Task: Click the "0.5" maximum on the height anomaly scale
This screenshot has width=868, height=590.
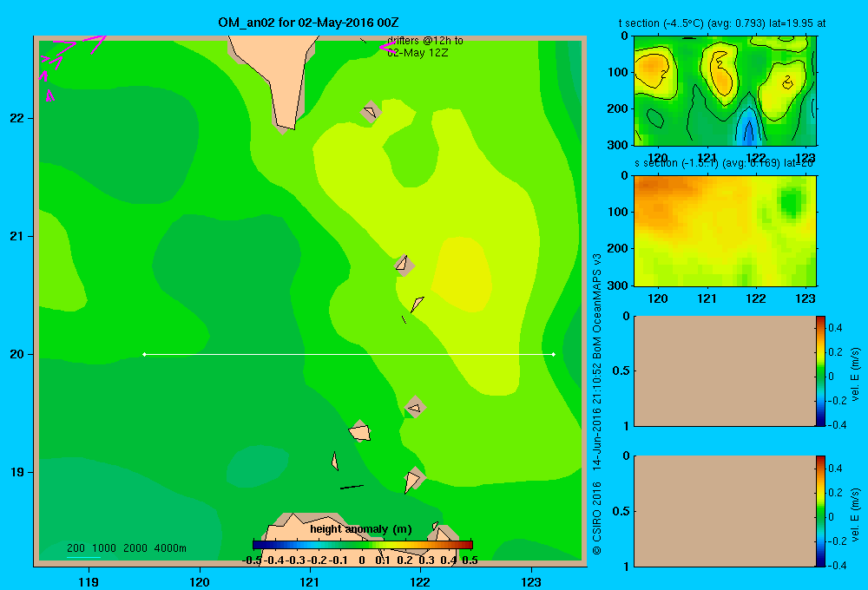Action: pyautogui.click(x=470, y=560)
